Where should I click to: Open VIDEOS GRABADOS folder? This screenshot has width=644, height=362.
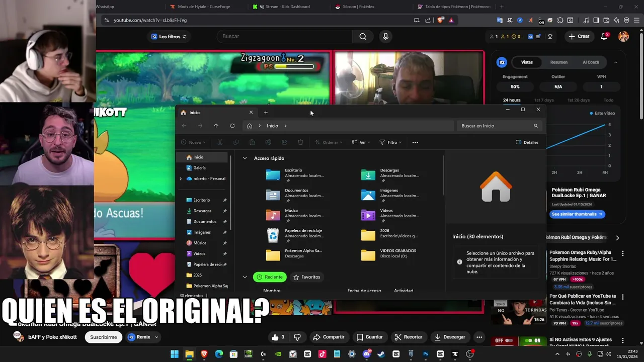(x=390, y=254)
